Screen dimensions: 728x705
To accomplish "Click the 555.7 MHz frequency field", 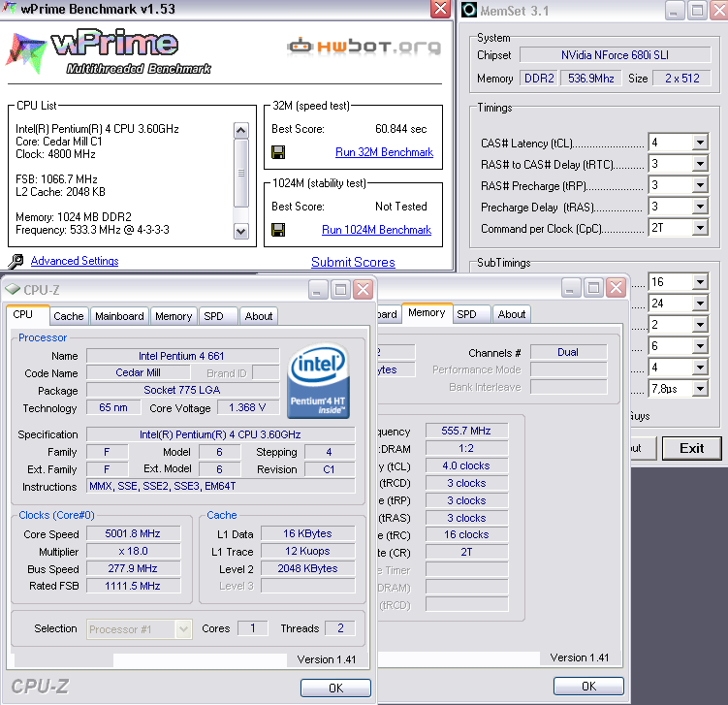I will tap(466, 431).
